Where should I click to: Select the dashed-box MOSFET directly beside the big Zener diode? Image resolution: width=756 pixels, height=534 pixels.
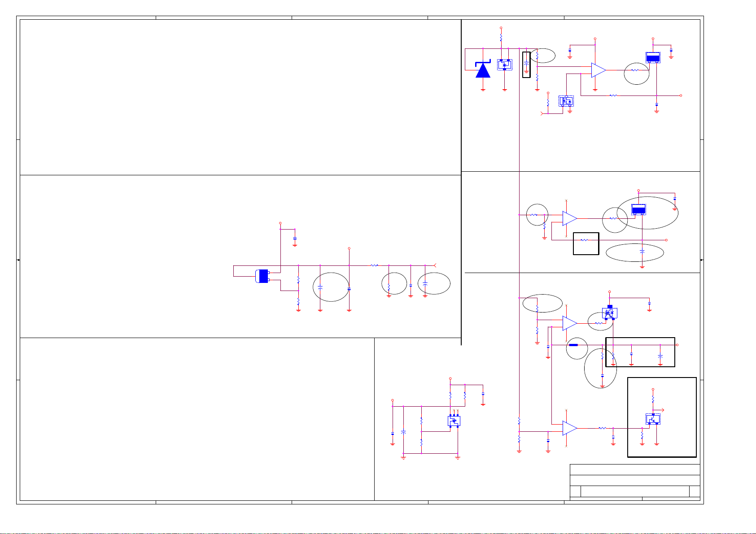point(505,65)
